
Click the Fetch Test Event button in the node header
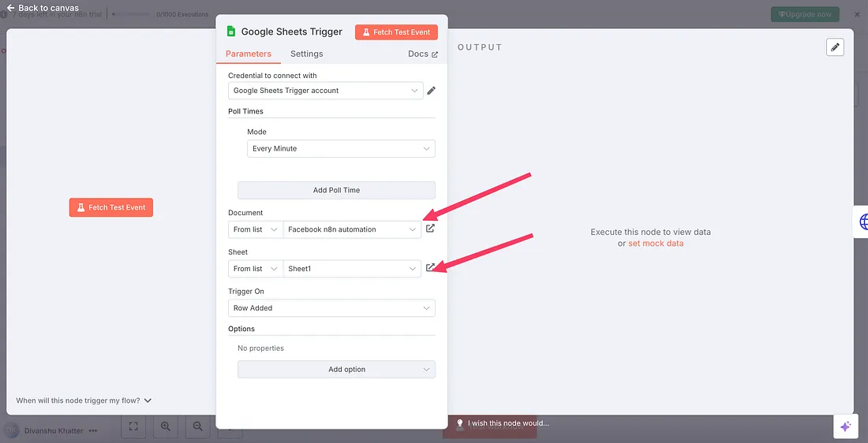pyautogui.click(x=396, y=32)
